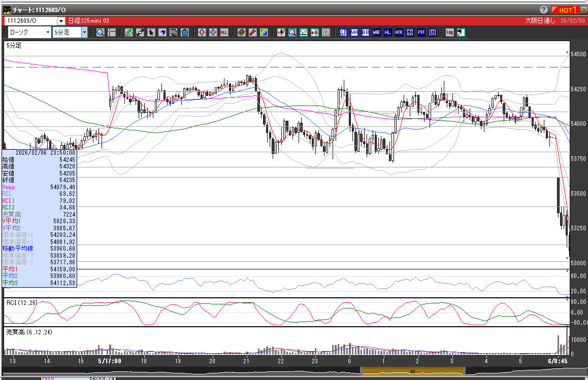Click the trash can delete icon

pyautogui.click(x=184, y=32)
